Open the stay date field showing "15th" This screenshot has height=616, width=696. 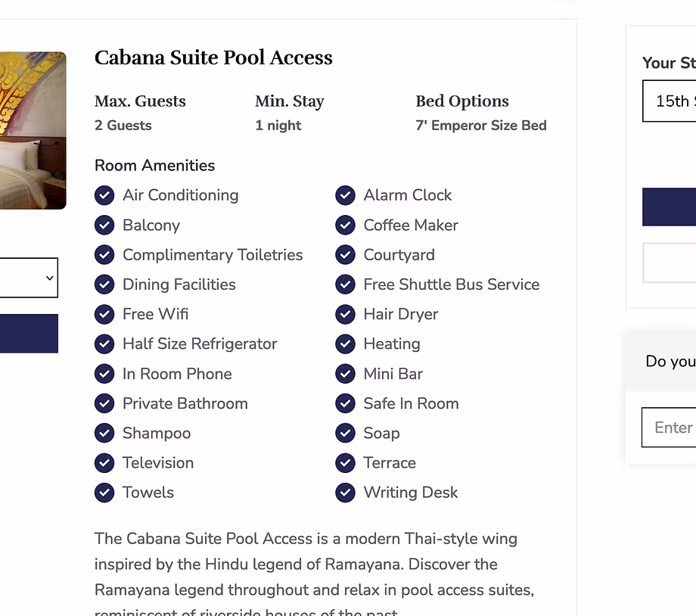point(670,101)
